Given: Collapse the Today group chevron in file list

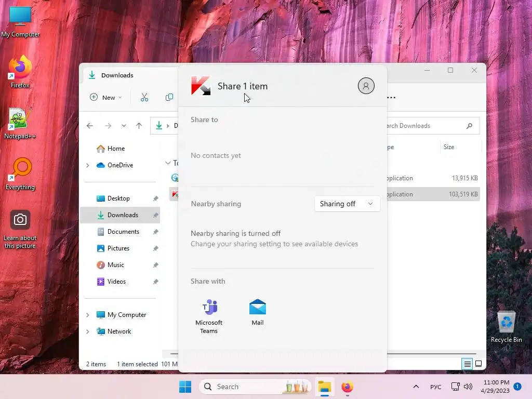Looking at the screenshot, I should point(168,163).
